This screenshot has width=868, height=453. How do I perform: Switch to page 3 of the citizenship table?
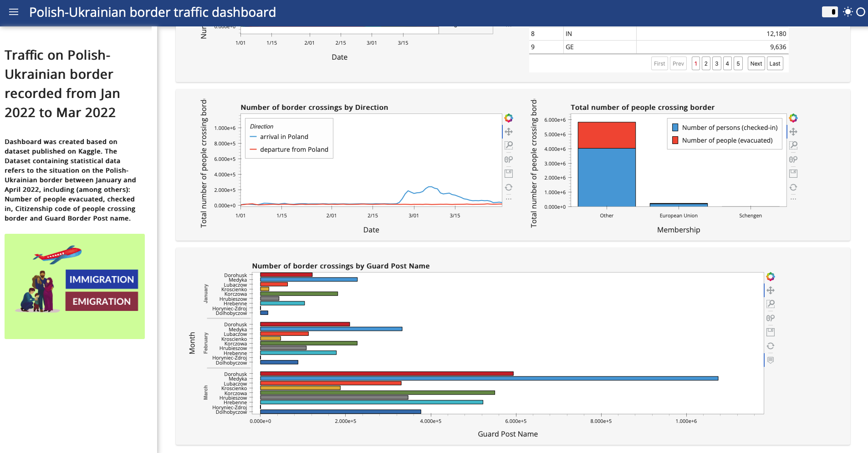pos(717,63)
